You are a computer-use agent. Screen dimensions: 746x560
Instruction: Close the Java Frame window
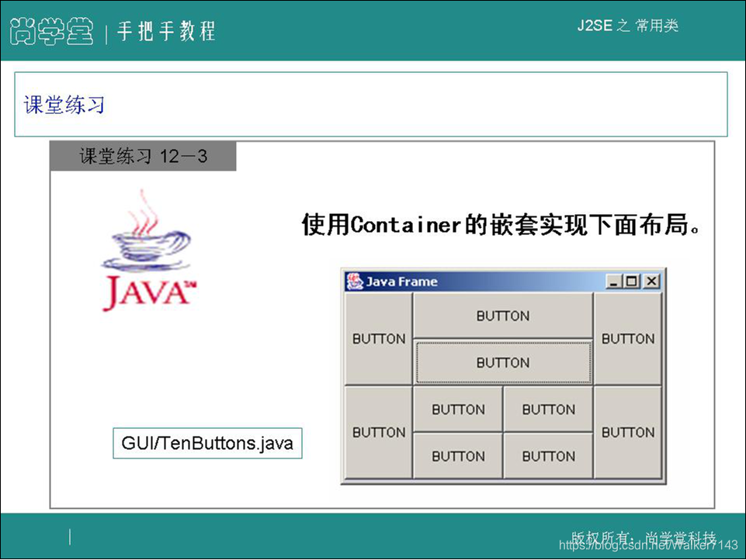651,282
